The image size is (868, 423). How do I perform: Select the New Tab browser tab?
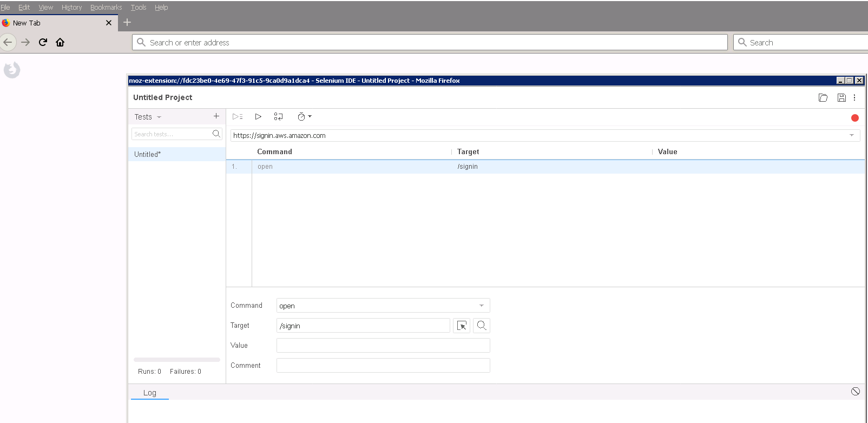point(58,23)
